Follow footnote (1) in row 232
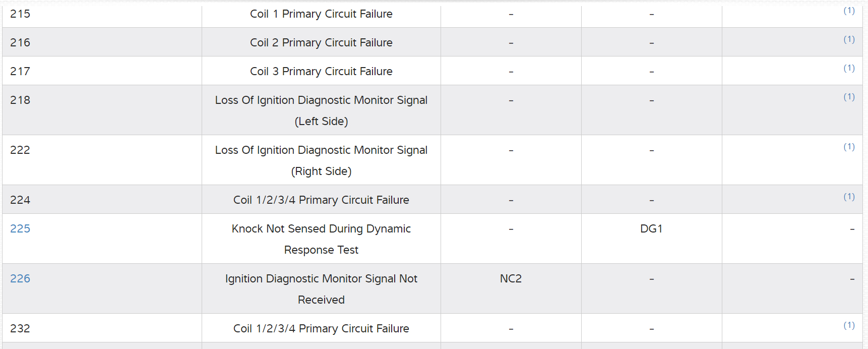Viewport: 868px width, 349px height. pyautogui.click(x=849, y=325)
